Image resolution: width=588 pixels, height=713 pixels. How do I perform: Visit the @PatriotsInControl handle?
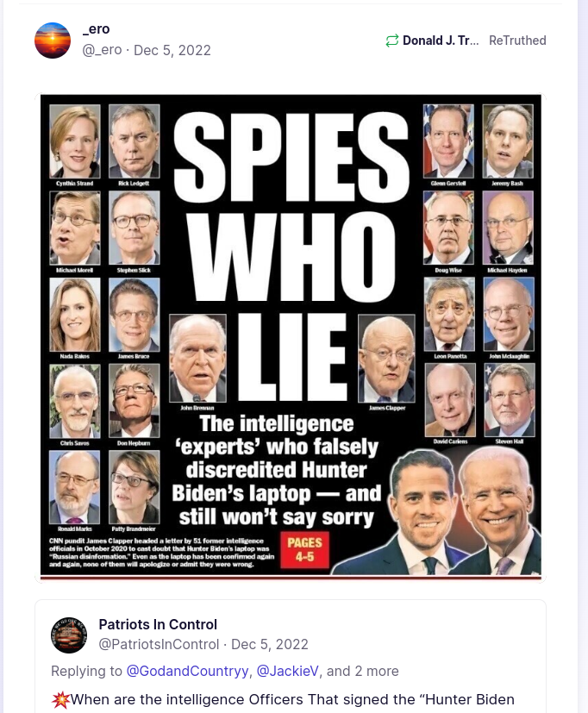click(x=159, y=644)
